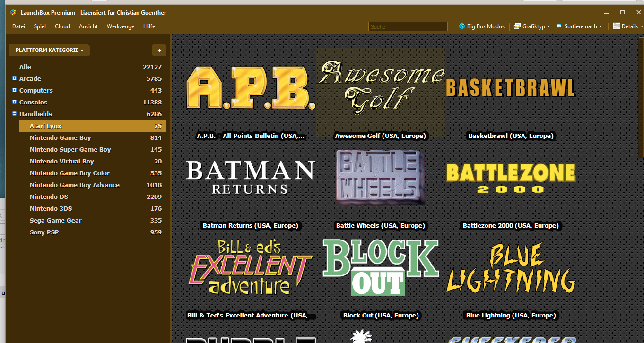Expand the Computers tree node
The width and height of the screenshot is (644, 343).
pyautogui.click(x=15, y=90)
